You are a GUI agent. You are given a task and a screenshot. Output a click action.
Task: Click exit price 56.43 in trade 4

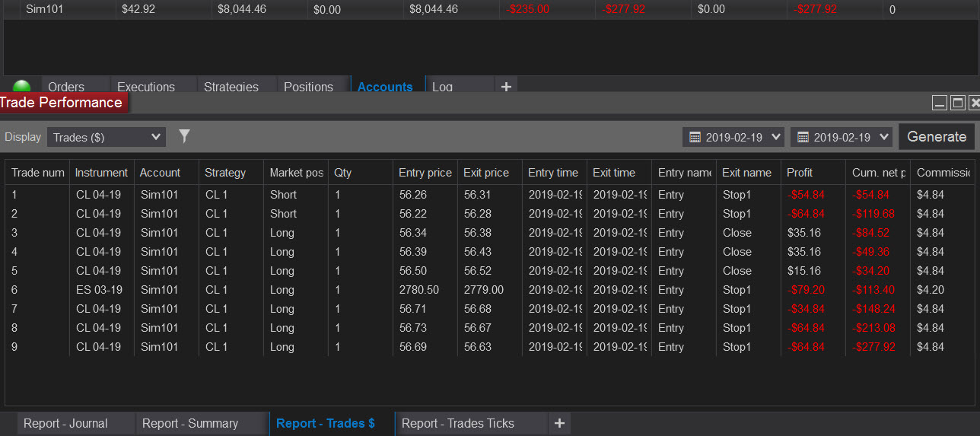(478, 252)
